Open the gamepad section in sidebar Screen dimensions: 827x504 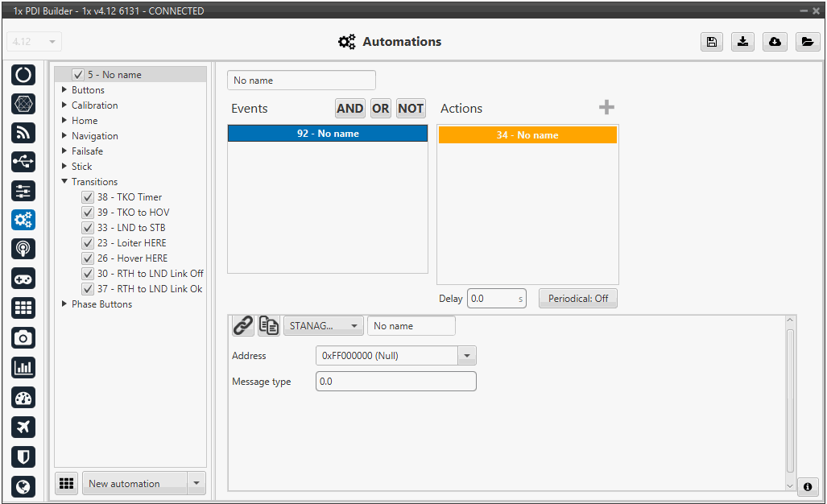tap(23, 279)
